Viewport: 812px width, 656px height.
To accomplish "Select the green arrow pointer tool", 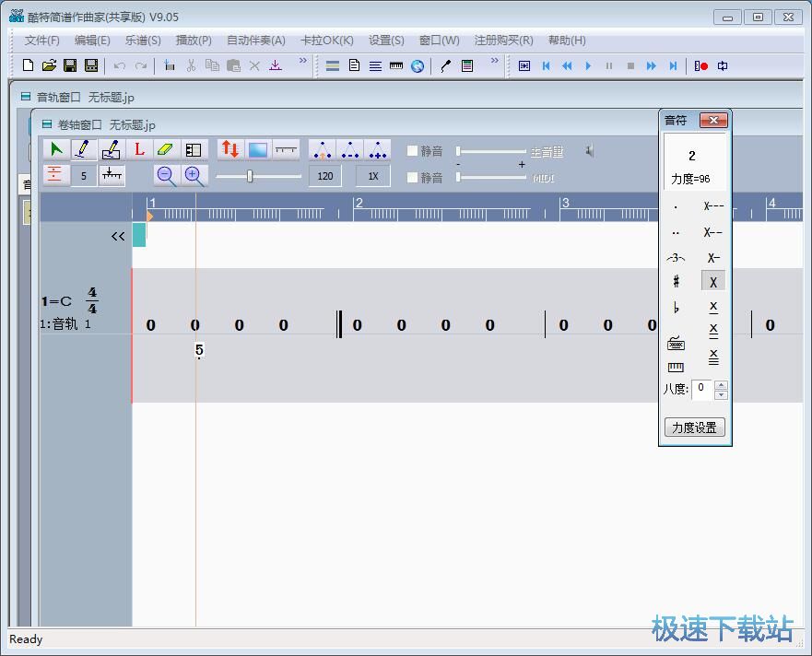I will (x=56, y=149).
